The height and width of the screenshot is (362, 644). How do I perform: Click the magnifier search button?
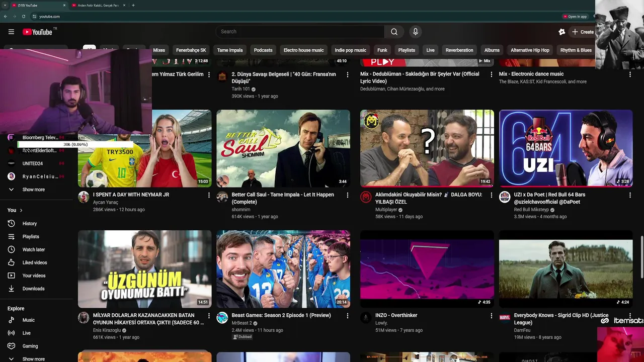pyautogui.click(x=394, y=32)
